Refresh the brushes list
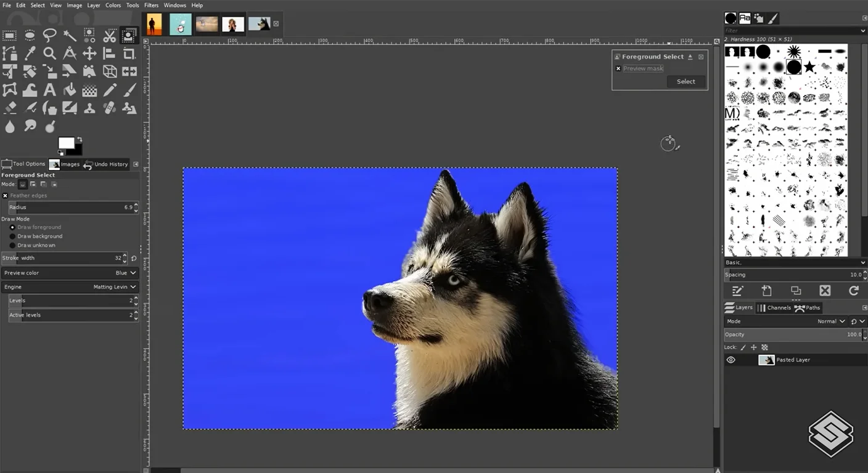The width and height of the screenshot is (868, 473). tap(854, 291)
